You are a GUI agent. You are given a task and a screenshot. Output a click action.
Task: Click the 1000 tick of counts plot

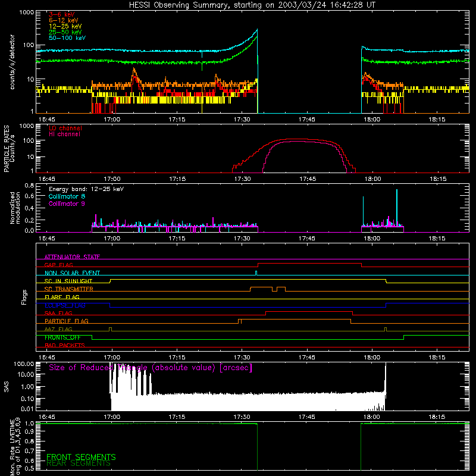(26, 12)
